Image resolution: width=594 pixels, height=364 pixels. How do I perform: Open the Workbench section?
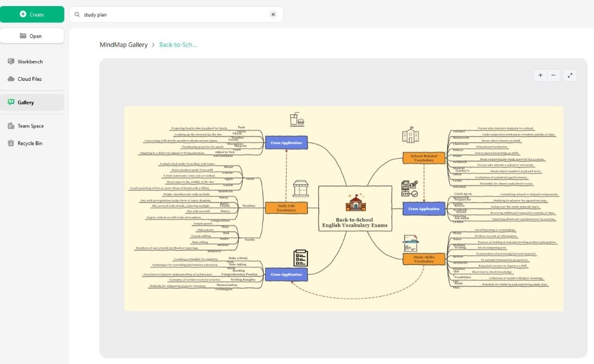29,61
